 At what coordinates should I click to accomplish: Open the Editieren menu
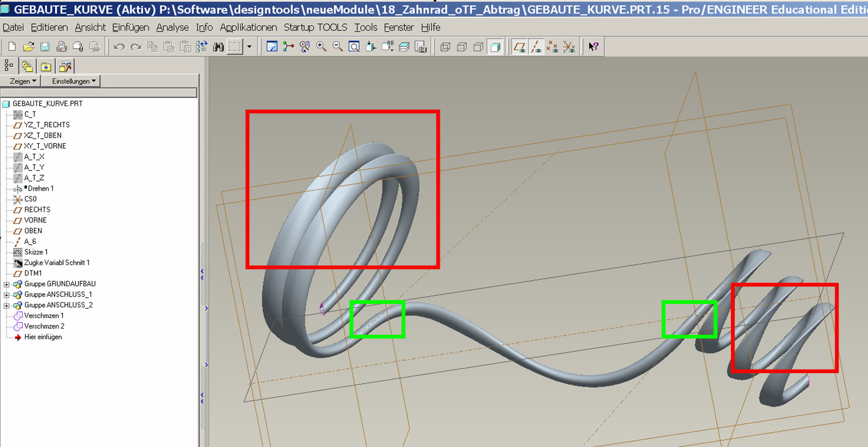(49, 27)
